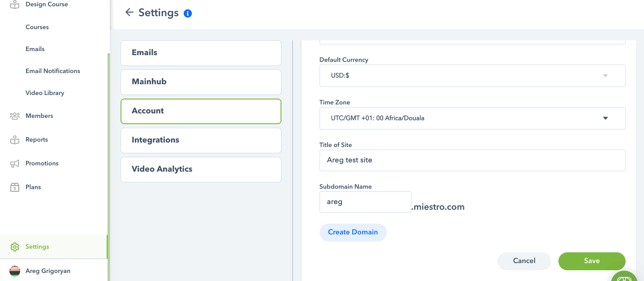The width and height of the screenshot is (644, 281).
Task: Click the Design Course icon in sidebar
Action: [x=15, y=4]
